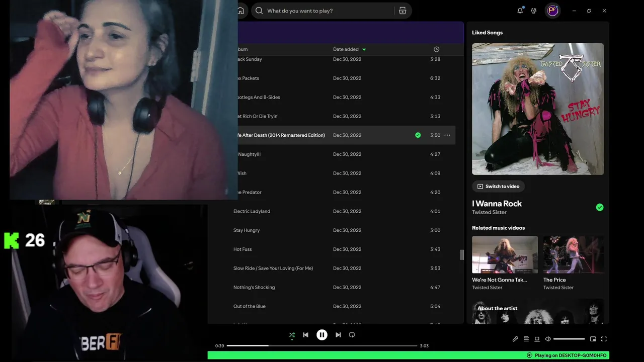This screenshot has height=362, width=644.
Task: Open About the artist card
Action: 538,312
